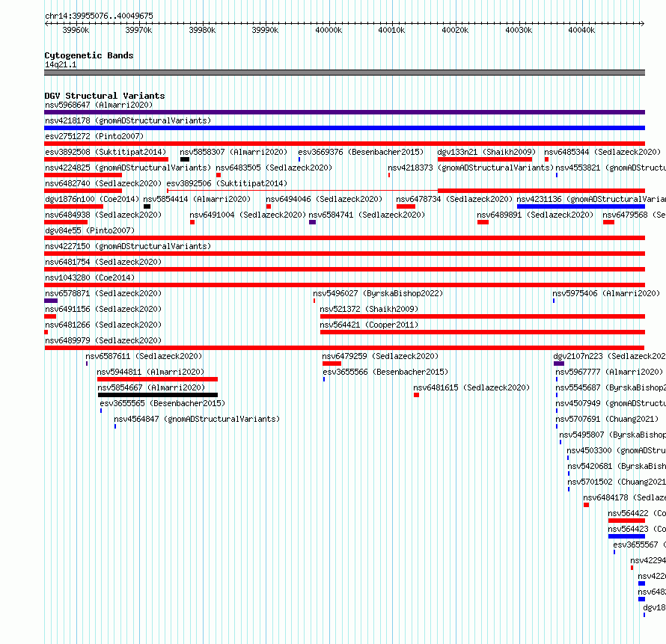Image resolution: width=666 pixels, height=644 pixels.
Task: Click the esv3892508 (Suktitipat2014) label
Action: pos(106,152)
